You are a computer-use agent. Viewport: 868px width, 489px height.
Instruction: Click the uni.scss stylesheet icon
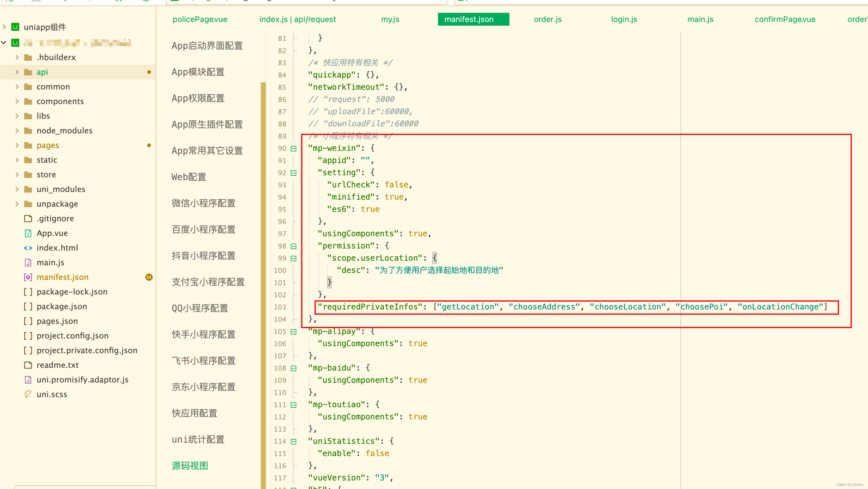[28, 394]
